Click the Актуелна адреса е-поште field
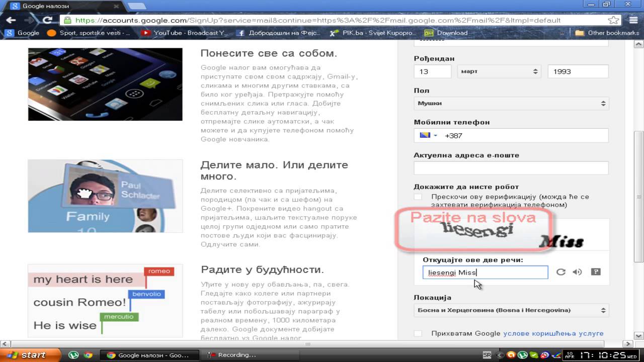The image size is (644, 362). (x=511, y=168)
